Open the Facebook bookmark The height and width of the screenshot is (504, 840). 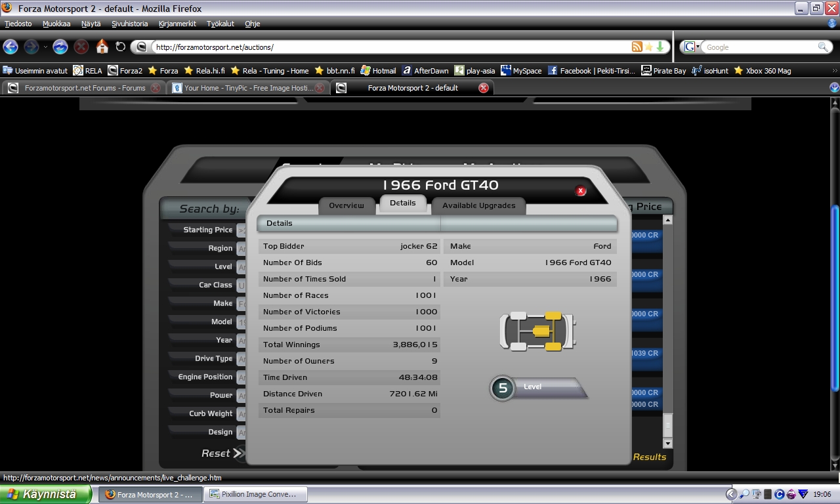pyautogui.click(x=591, y=71)
